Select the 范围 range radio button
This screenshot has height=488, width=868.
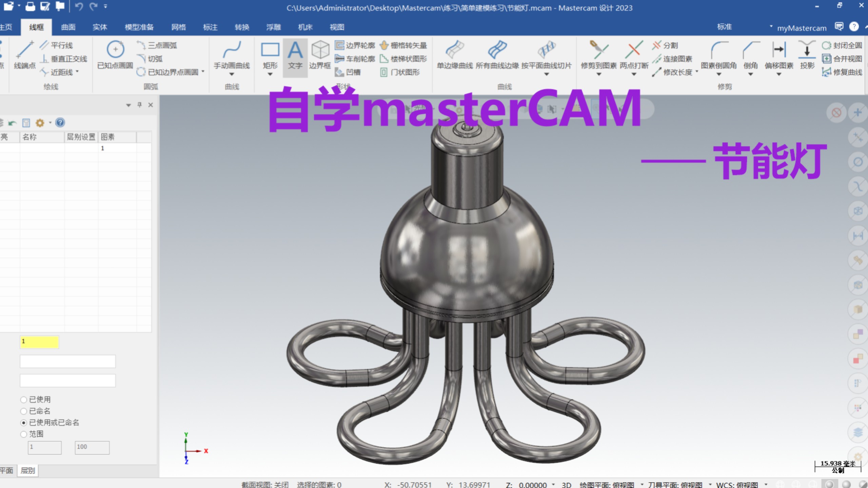point(23,434)
